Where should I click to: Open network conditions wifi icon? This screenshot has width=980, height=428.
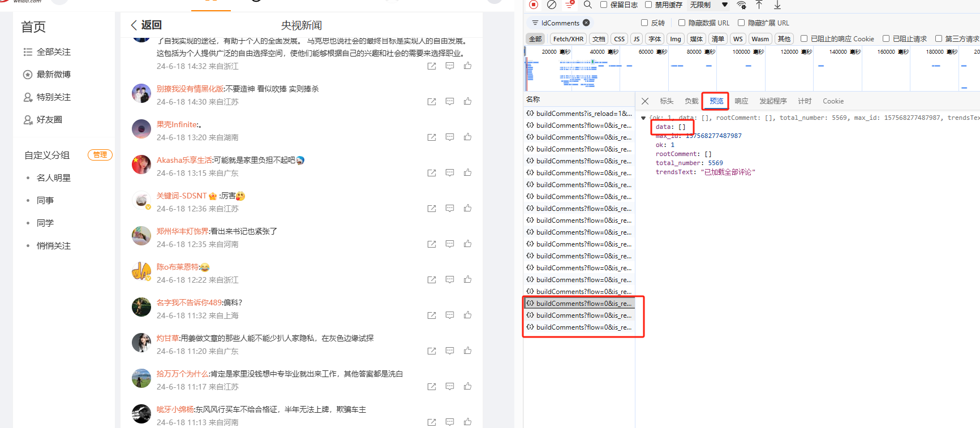[741, 5]
